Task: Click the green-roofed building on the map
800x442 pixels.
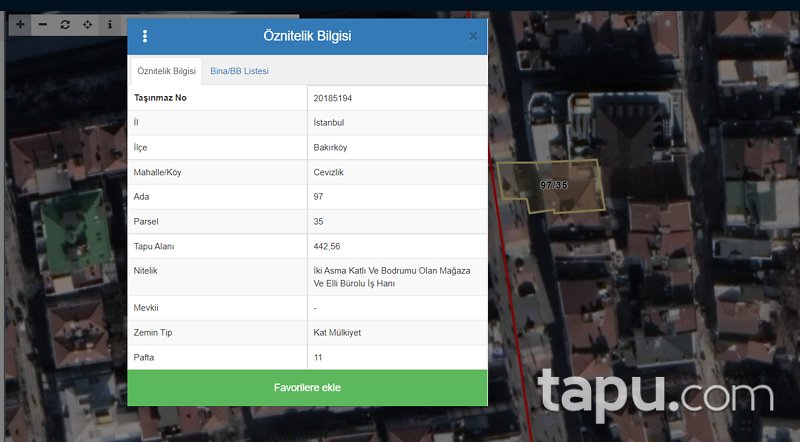Action: 74,228
